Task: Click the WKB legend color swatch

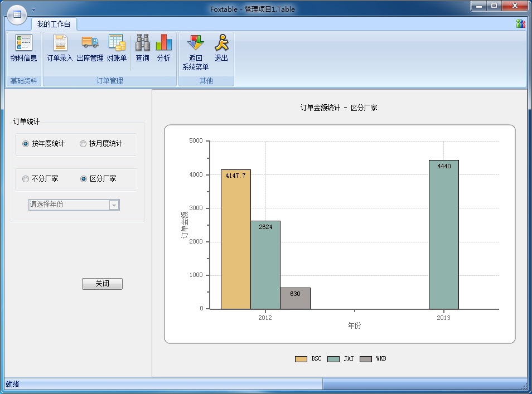Action: click(365, 359)
